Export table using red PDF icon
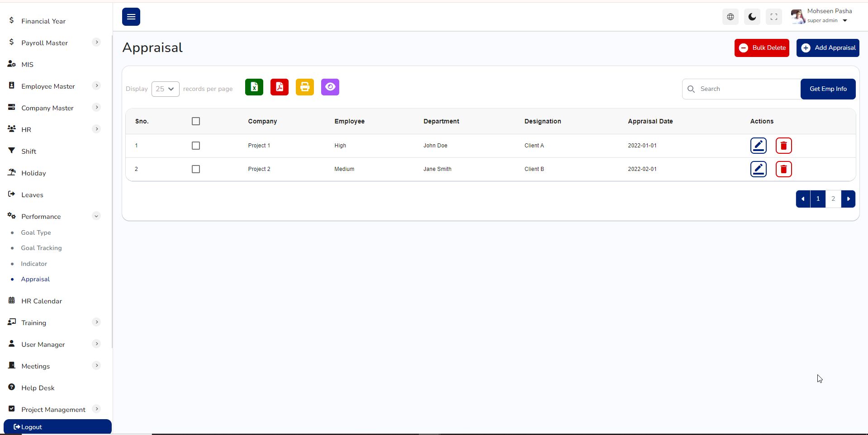 pos(280,87)
